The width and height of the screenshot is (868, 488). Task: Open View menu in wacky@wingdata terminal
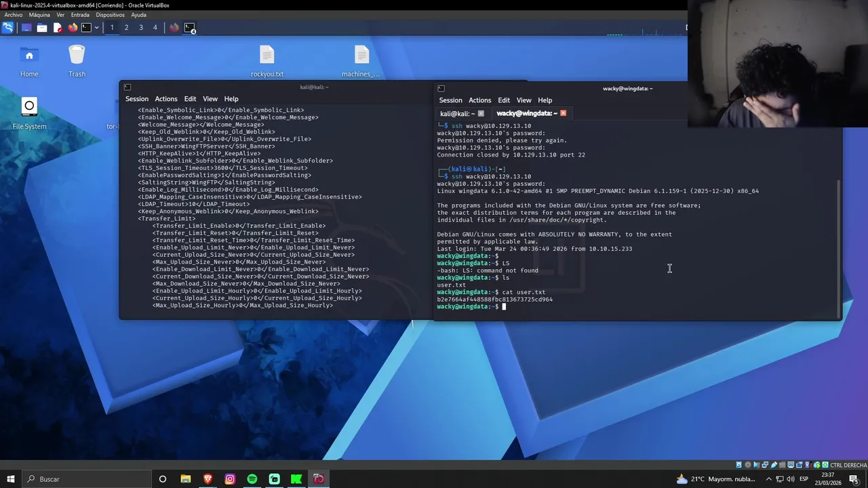tap(524, 100)
